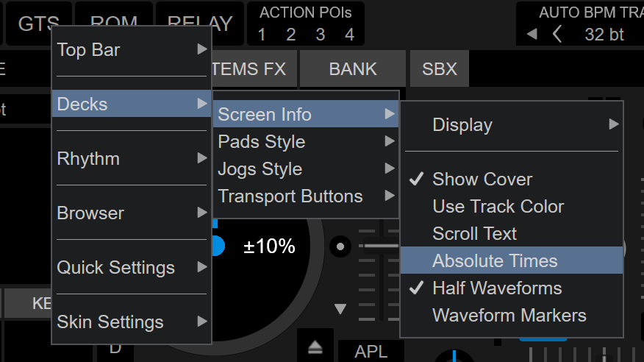Enable Absolute Times option
The height and width of the screenshot is (362, 644).
(x=495, y=260)
